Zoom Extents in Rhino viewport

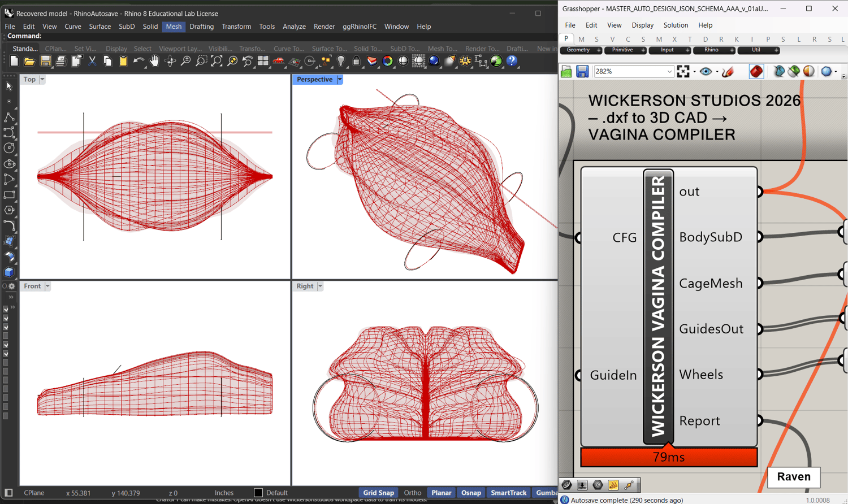click(217, 61)
